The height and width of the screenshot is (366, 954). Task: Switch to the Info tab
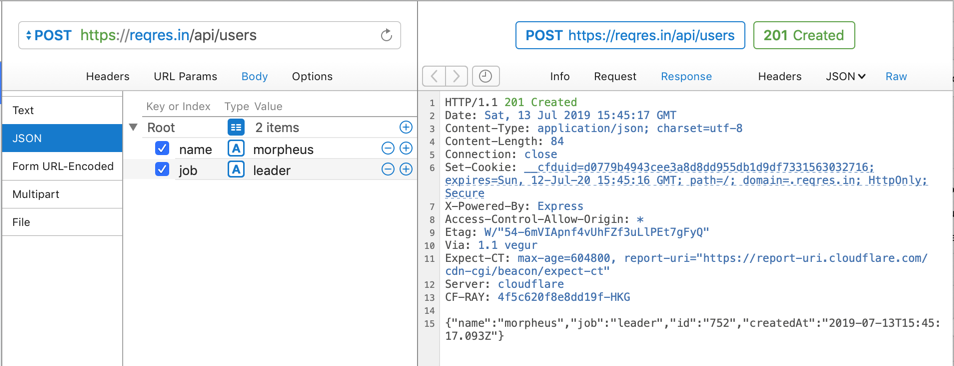(560, 77)
